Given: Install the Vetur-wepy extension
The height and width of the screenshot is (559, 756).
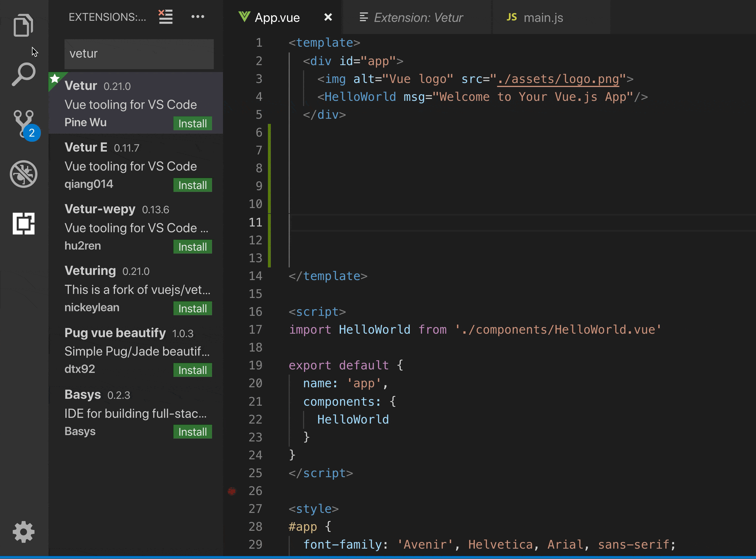Looking at the screenshot, I should click(192, 247).
